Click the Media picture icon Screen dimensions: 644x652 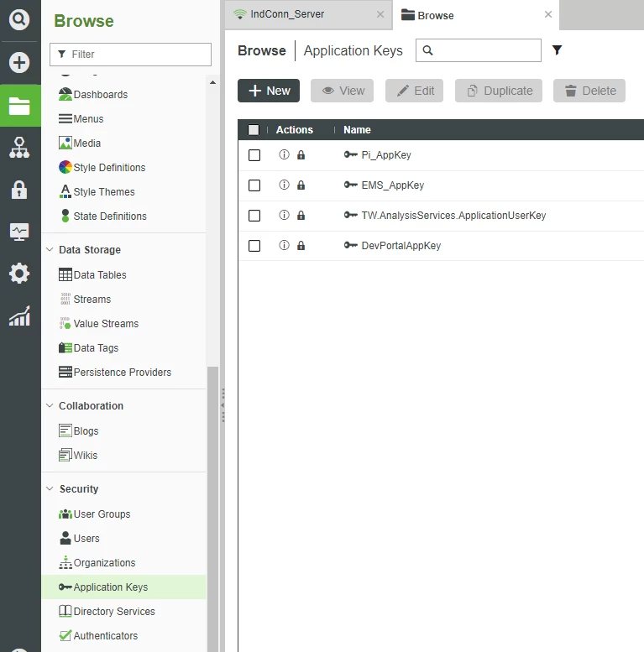click(x=65, y=143)
